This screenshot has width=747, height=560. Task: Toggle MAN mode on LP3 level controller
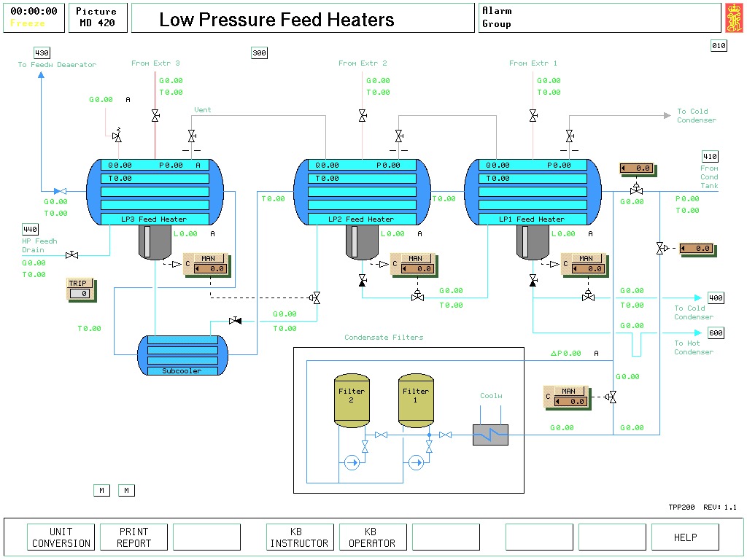208,258
